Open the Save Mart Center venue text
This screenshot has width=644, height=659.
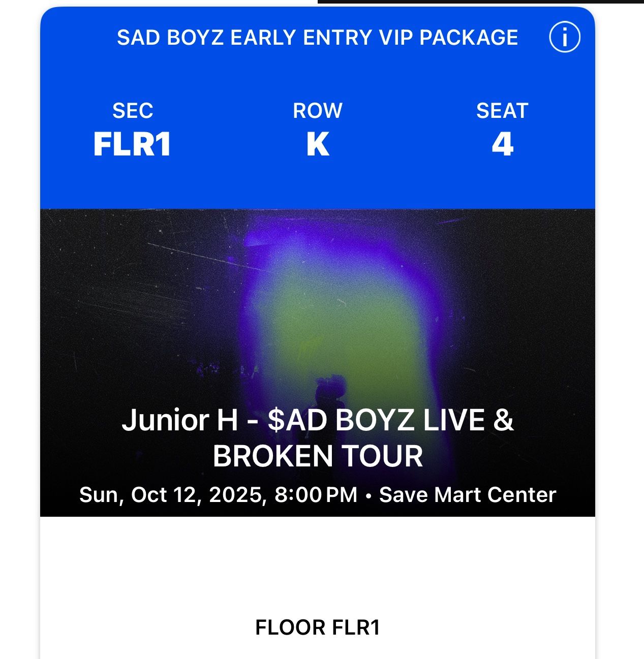(x=468, y=494)
